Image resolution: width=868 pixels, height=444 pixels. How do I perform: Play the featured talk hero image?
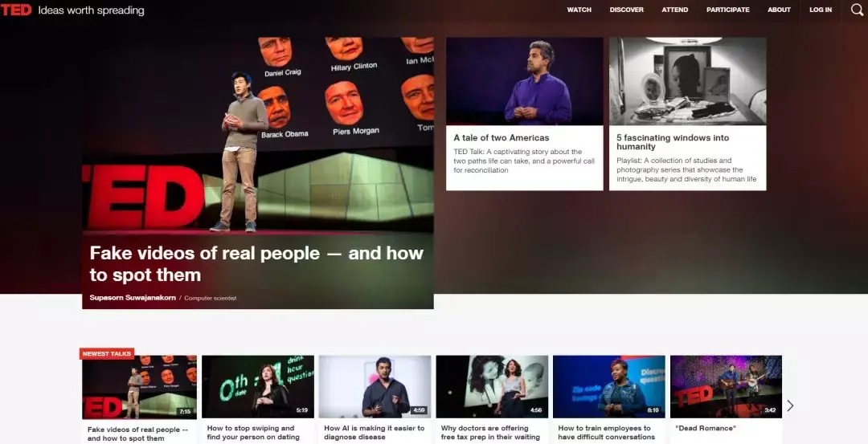coord(258,134)
